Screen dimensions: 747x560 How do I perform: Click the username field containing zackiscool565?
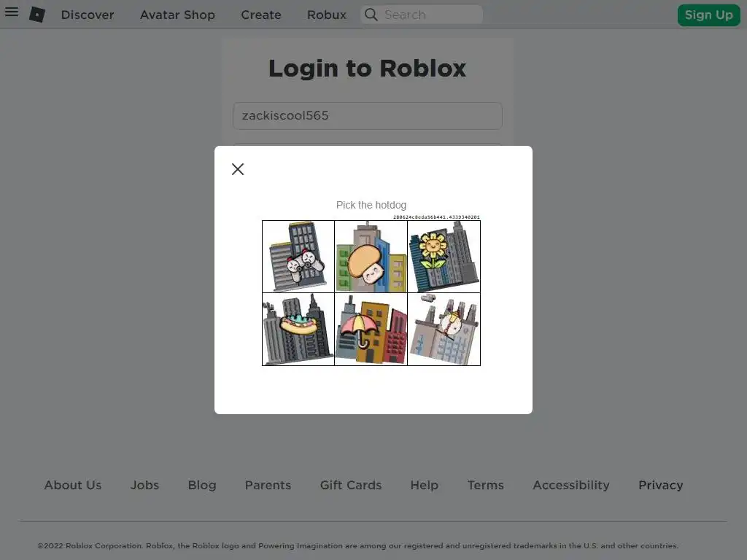point(368,116)
